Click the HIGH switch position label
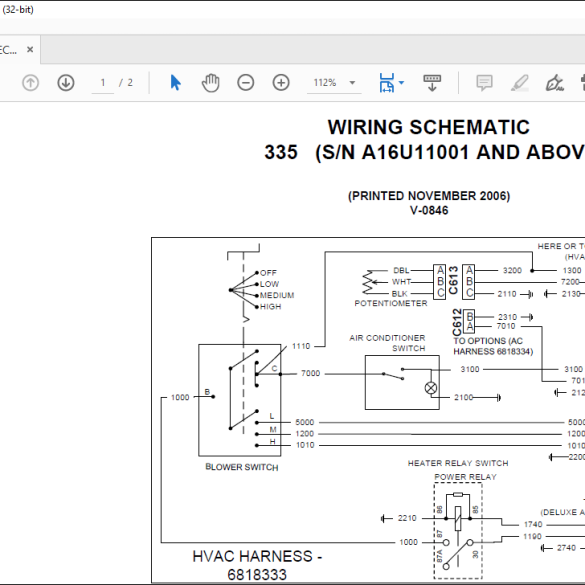 click(x=270, y=307)
